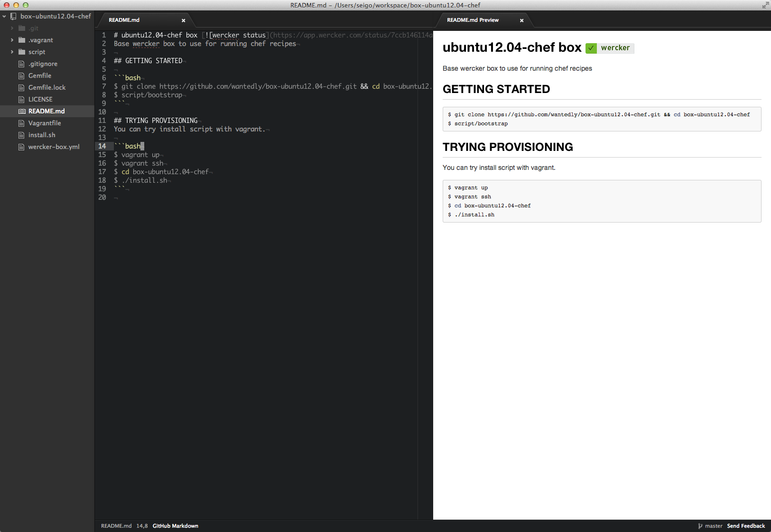Screen dimensions: 771x532
Task: Click the green wercker checkmark badge
Action: (591, 48)
